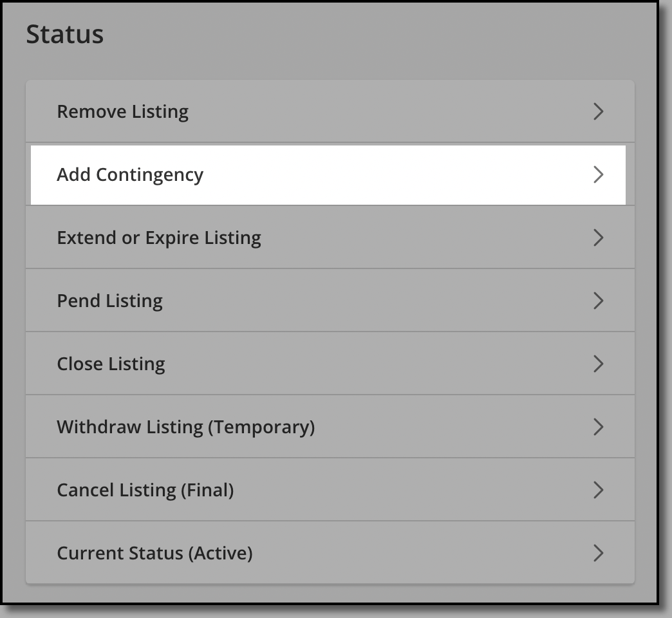Click the arrow for Withdraw Listing (Temporary)

click(x=598, y=427)
